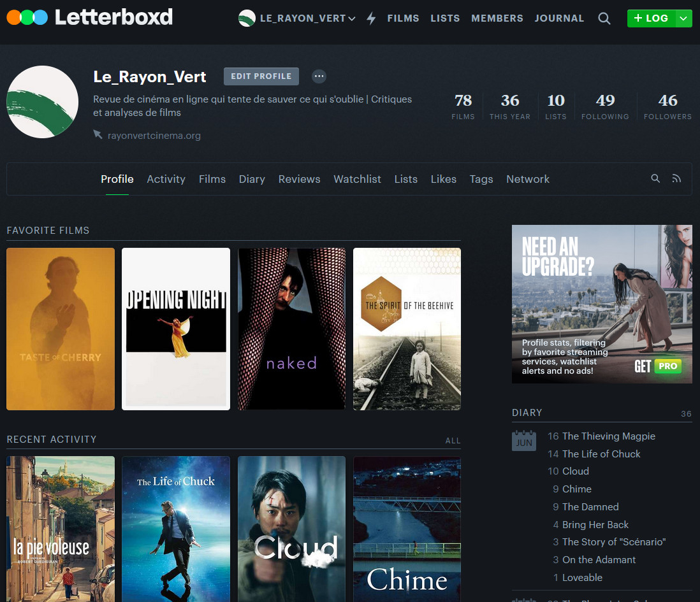Open the Watchlist tab
700x602 pixels.
coord(357,179)
